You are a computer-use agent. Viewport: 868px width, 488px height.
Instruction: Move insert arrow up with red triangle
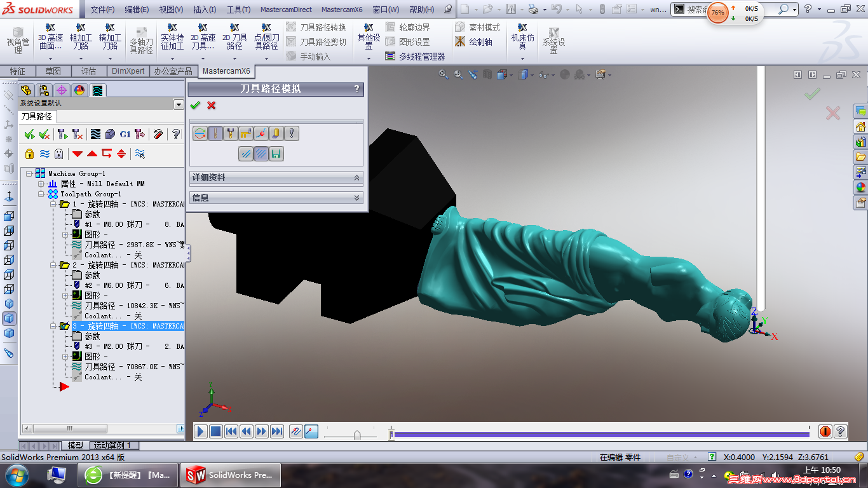coord(92,154)
